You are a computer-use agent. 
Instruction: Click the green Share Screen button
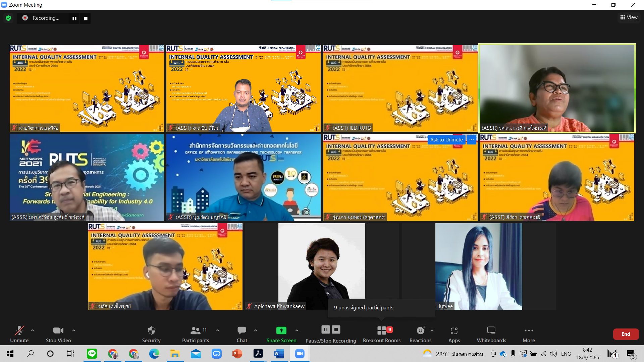[x=281, y=334]
